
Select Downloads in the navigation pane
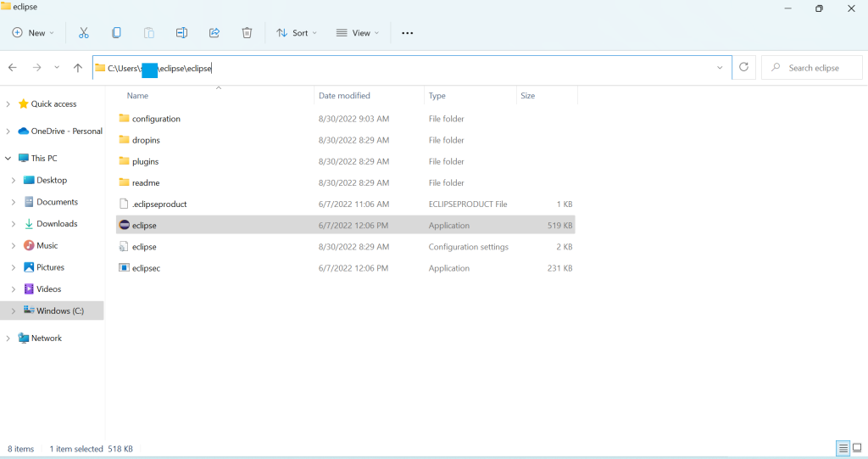click(x=57, y=224)
